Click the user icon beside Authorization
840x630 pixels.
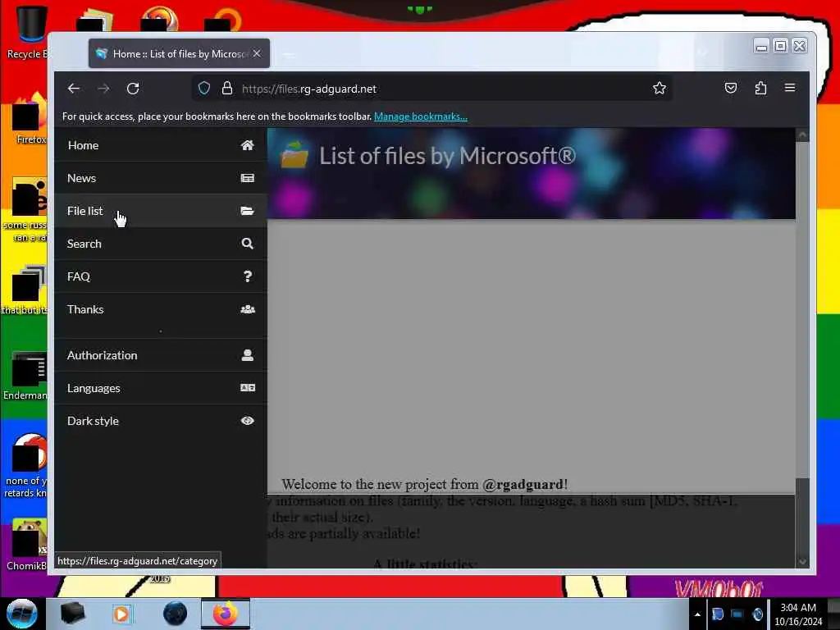[247, 355]
